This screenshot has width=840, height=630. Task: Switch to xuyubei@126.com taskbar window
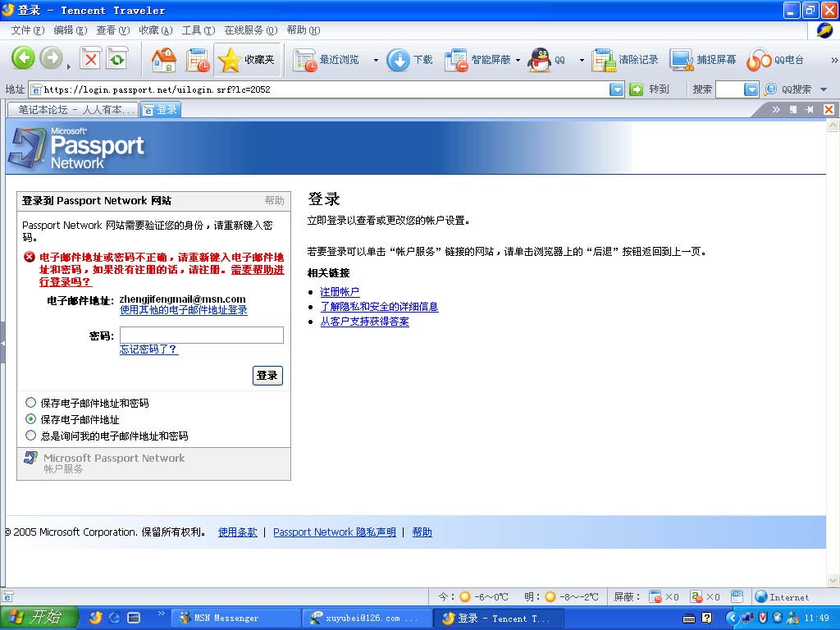(367, 619)
